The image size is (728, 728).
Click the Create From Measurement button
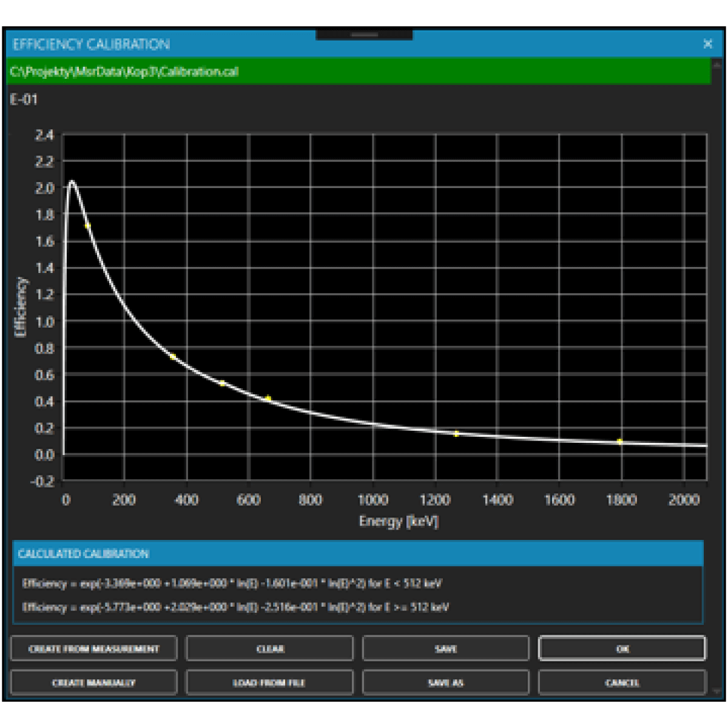point(93,649)
